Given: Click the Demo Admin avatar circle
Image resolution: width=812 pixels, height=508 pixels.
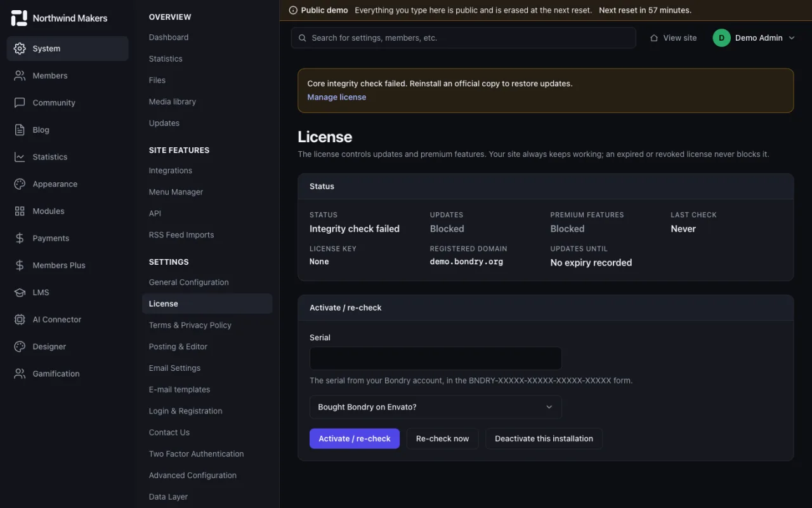Looking at the screenshot, I should click(x=722, y=38).
